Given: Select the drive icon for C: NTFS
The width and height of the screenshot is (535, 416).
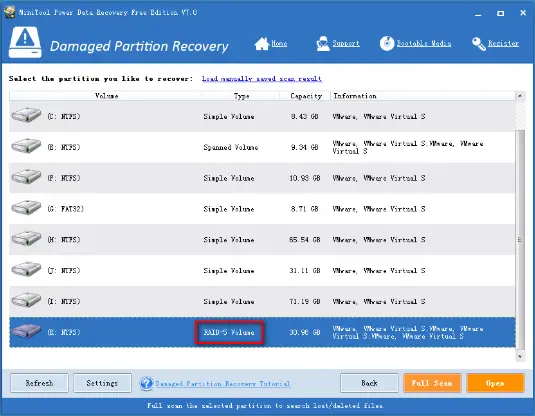Looking at the screenshot, I should [x=26, y=115].
